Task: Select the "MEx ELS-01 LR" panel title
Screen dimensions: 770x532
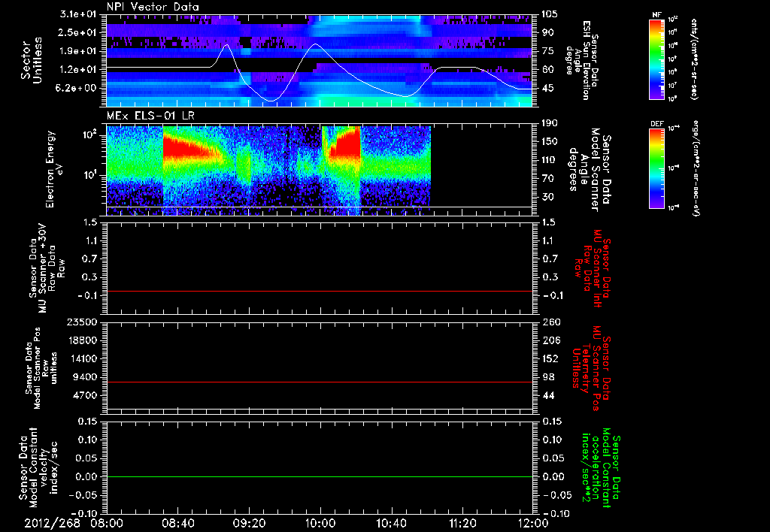Action: 150,116
